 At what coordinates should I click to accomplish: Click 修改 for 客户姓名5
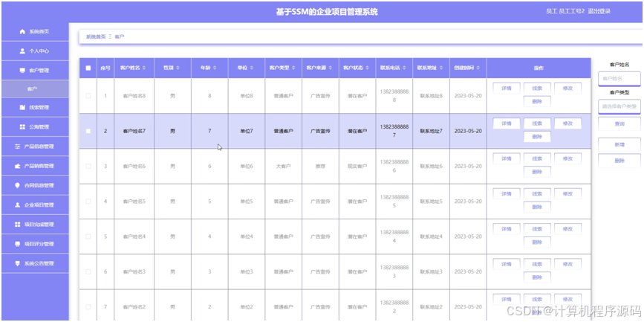point(567,193)
